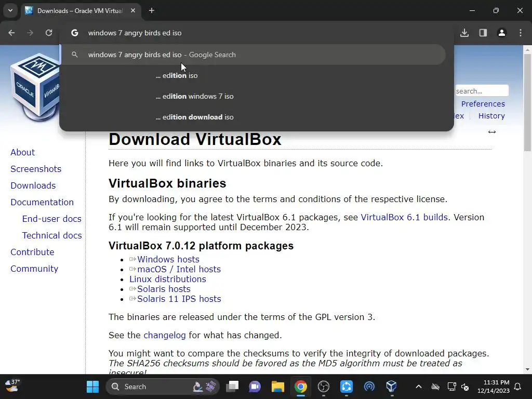Toggle the Chrome side panel icon
Screen dimensions: 532x399
(x=483, y=33)
